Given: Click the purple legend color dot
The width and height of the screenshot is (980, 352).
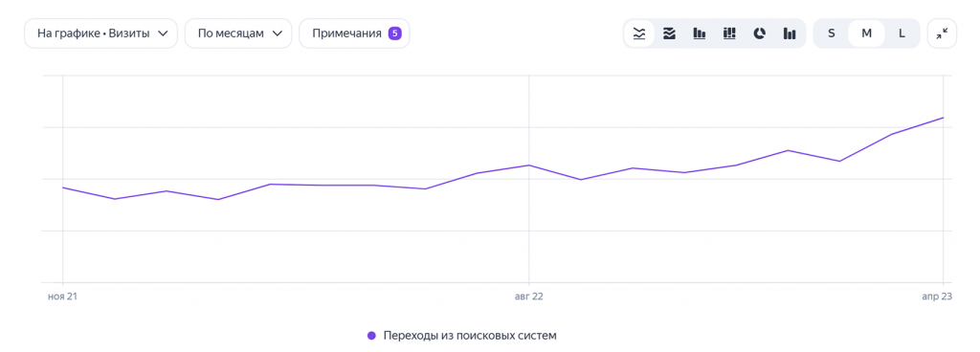Looking at the screenshot, I should (x=371, y=336).
